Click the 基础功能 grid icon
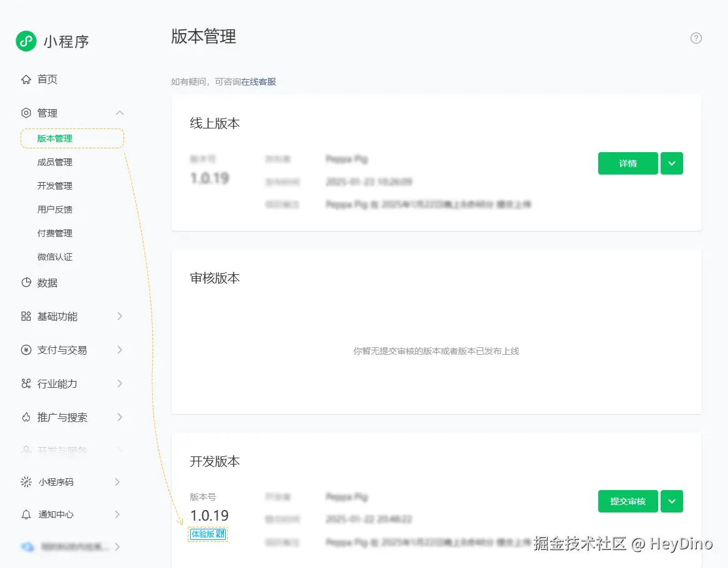This screenshot has width=728, height=568. tap(25, 316)
